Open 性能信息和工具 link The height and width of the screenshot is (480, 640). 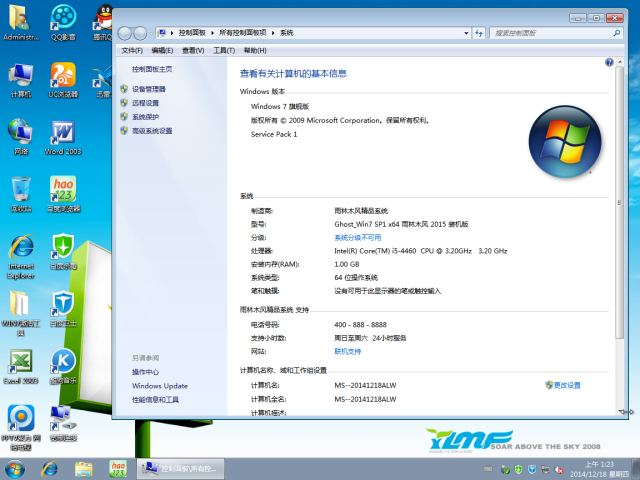(155, 400)
